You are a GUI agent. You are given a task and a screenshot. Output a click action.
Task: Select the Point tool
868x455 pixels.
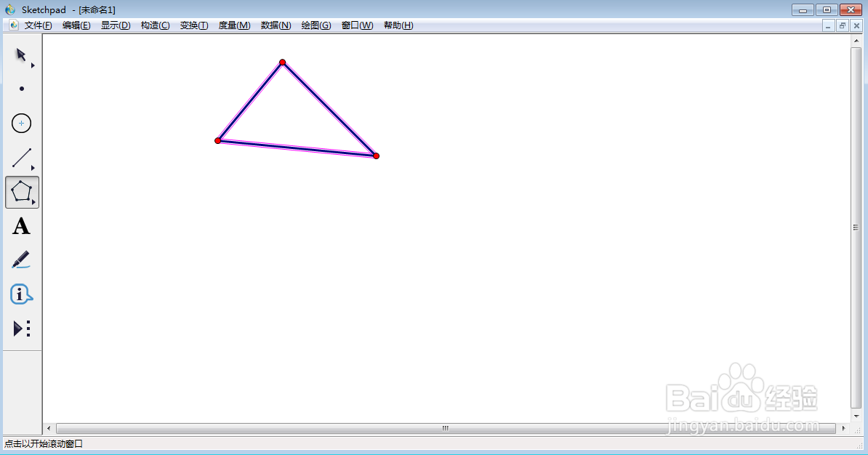click(22, 89)
